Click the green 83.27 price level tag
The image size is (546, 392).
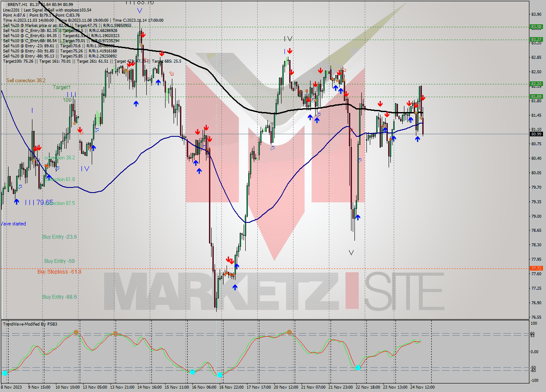pyautogui.click(x=537, y=39)
